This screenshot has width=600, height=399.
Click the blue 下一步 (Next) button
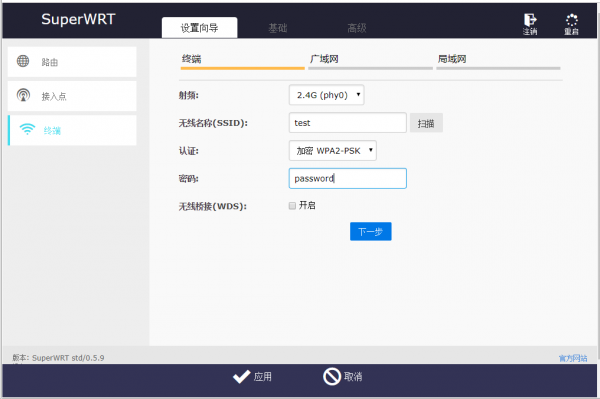(x=370, y=231)
